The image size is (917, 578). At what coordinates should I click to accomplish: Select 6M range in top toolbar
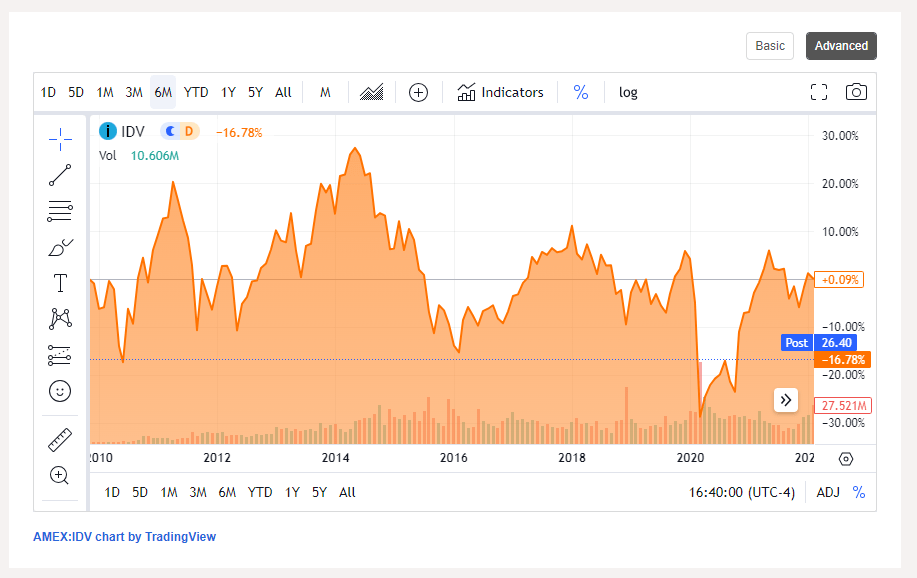click(x=163, y=92)
